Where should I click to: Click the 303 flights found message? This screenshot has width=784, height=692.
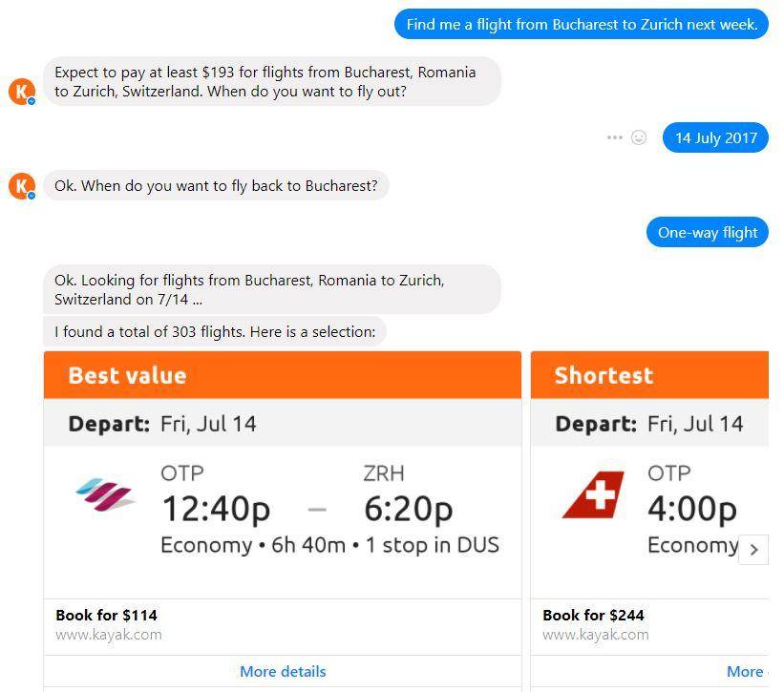(215, 331)
